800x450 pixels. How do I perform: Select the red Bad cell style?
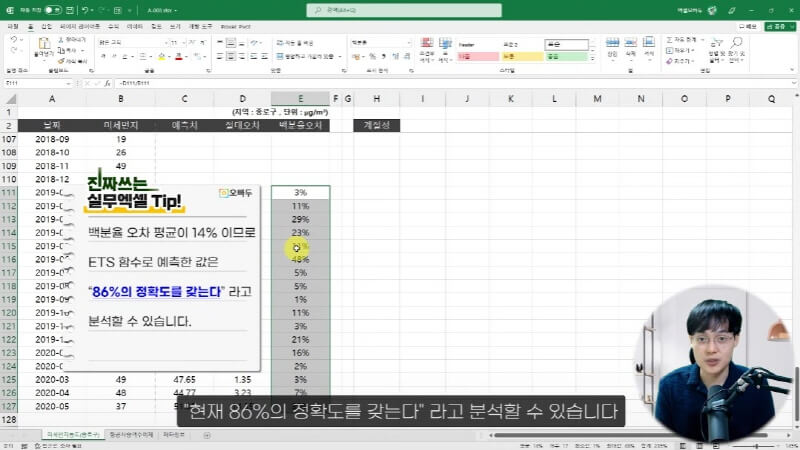pos(478,56)
